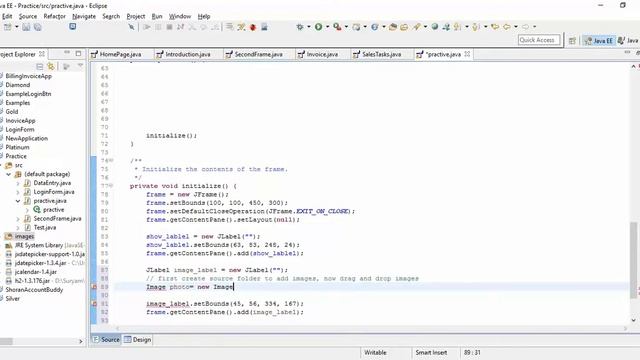Expand the LoginForm.java tree node
The width and height of the screenshot is (640, 360).
click(18, 192)
